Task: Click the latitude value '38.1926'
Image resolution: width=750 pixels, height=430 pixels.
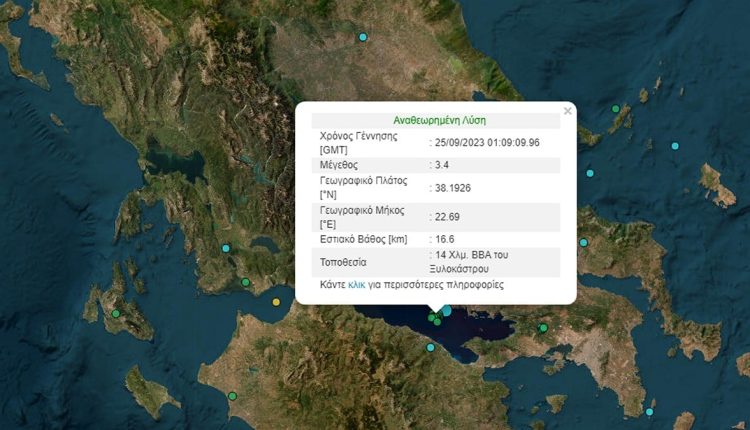Action: 452,188
